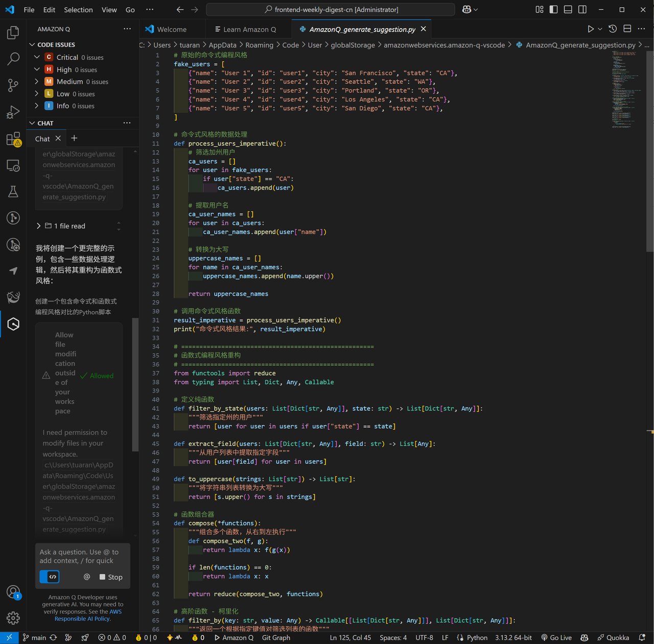Collapse the High issues group
The width and height of the screenshot is (654, 644).
[37, 69]
